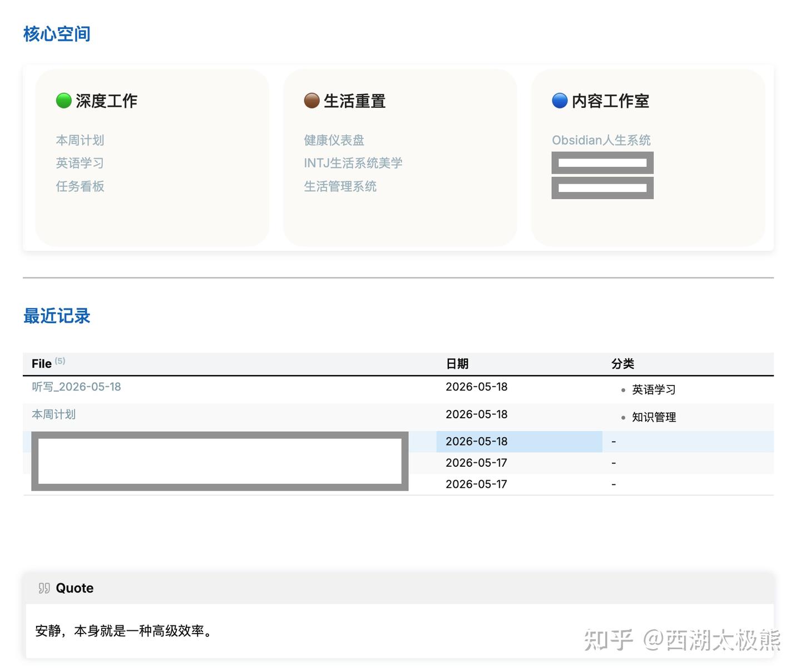This screenshot has height=672, width=801.
Task: Click the quote text 安静，本身就是一种高级效率。
Action: pyautogui.click(x=123, y=631)
